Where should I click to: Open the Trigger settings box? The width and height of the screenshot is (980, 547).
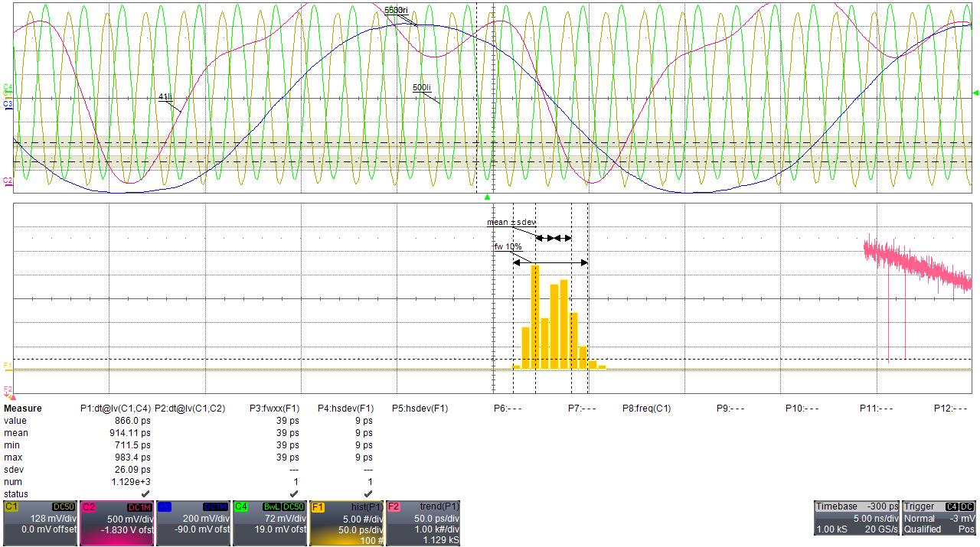(939, 518)
